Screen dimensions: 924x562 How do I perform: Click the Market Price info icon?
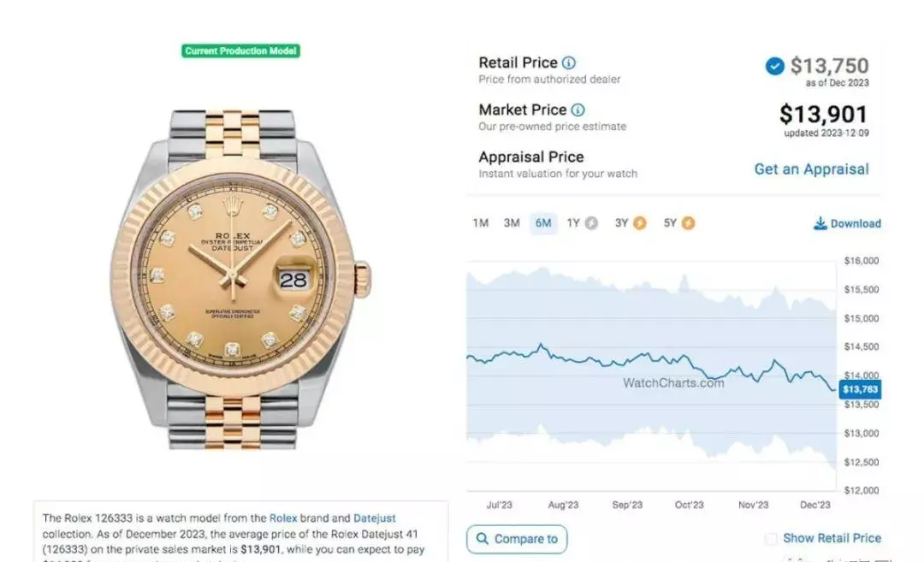tap(578, 110)
